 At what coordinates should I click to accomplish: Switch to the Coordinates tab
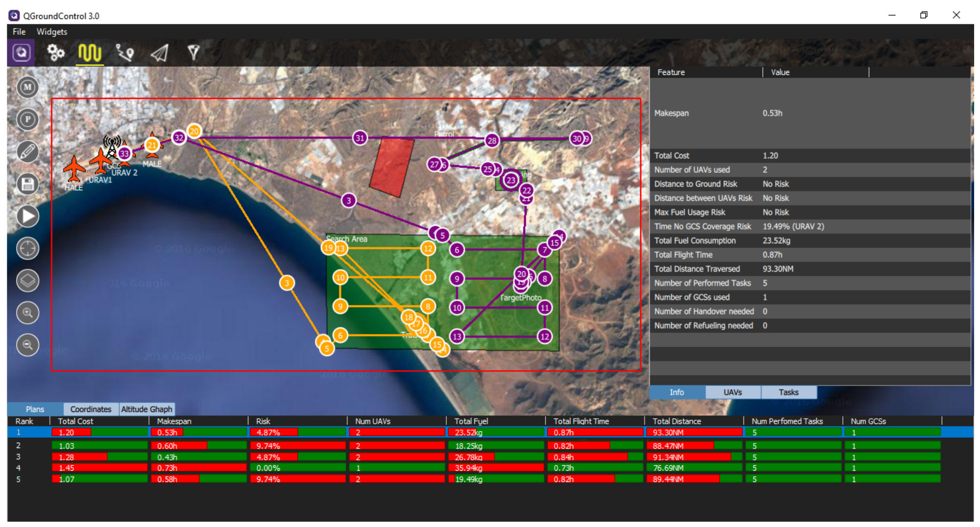click(x=91, y=409)
